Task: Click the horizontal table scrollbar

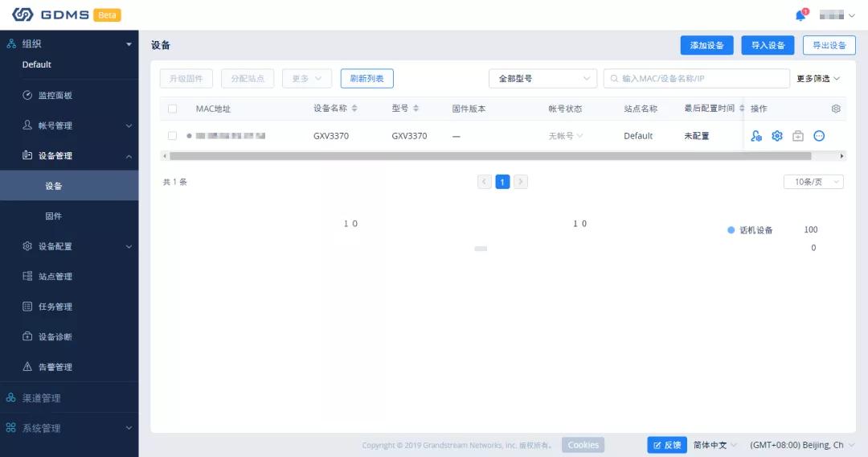Action: tap(490, 156)
